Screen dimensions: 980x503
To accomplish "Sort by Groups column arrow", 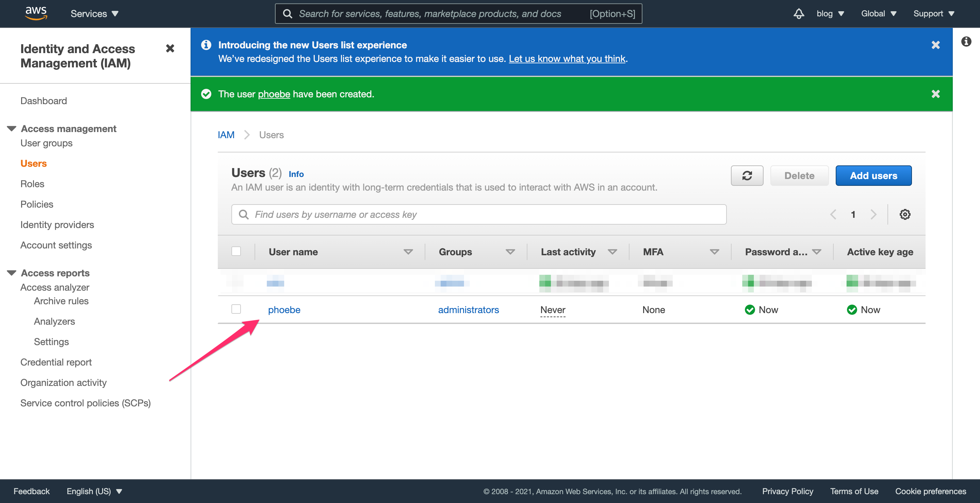I will (x=510, y=252).
